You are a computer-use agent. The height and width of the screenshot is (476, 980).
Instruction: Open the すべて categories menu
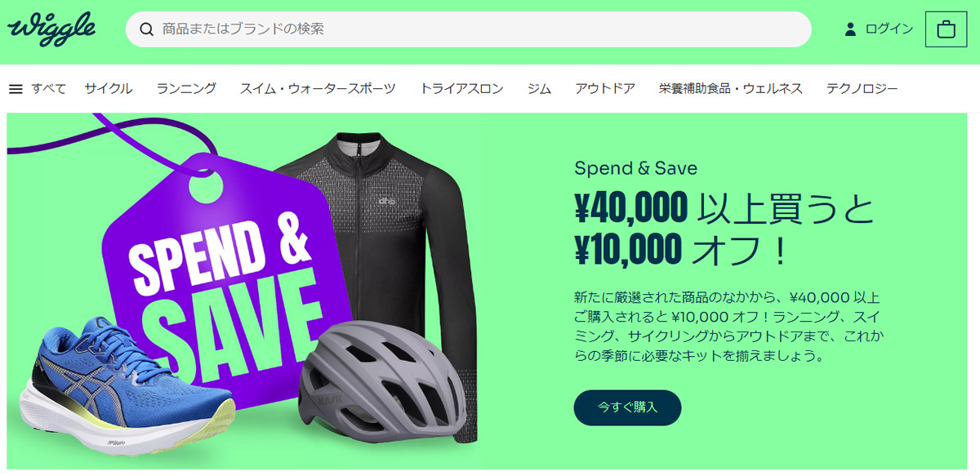49,89
